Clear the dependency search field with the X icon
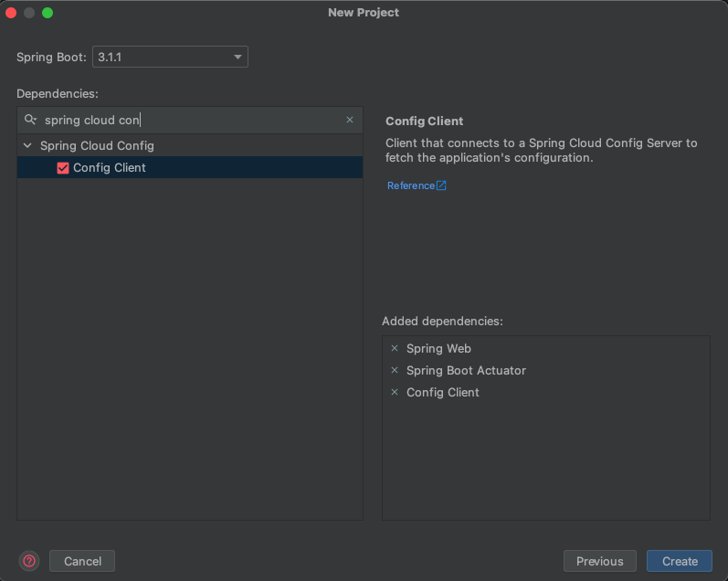The height and width of the screenshot is (581, 728). [x=350, y=120]
